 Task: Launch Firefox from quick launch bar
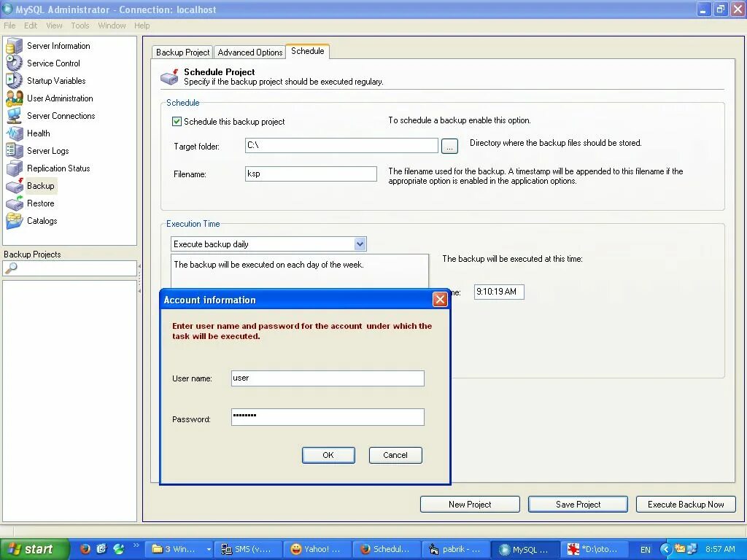click(85, 549)
